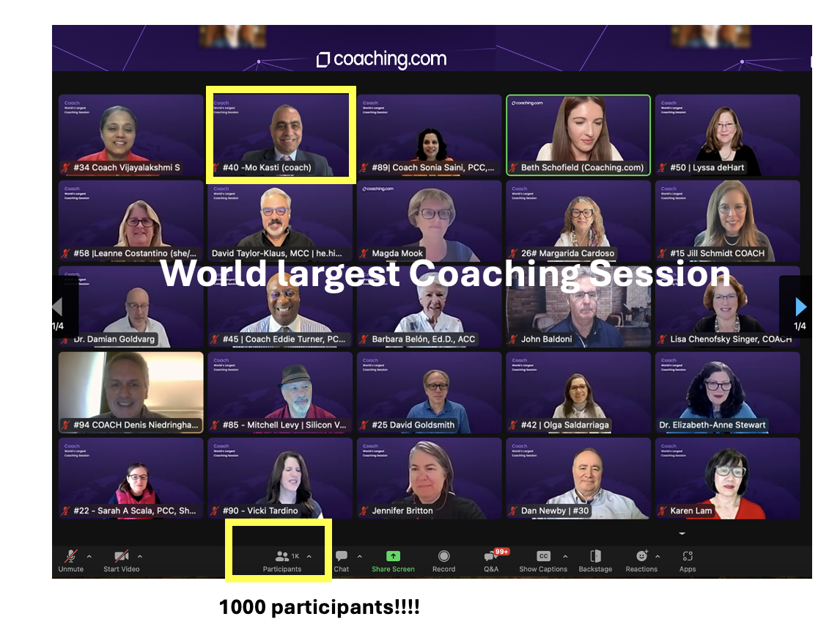Screen dimensions: 840x644
Task: Go to previous gallery page with left arrow
Action: tap(57, 307)
